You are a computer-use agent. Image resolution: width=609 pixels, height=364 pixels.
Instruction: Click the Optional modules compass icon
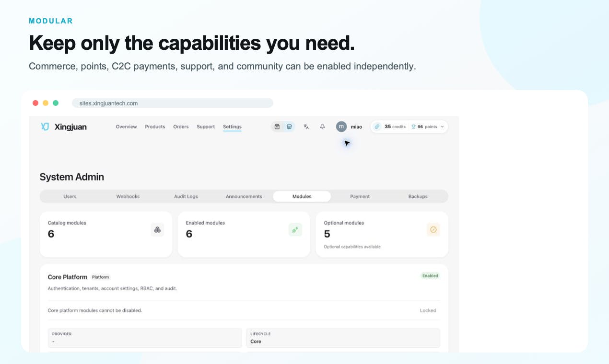433,230
